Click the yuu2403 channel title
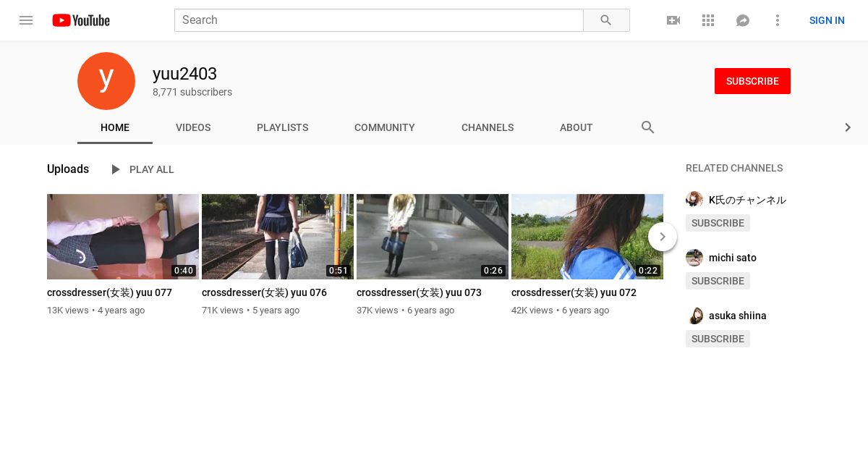 point(184,74)
